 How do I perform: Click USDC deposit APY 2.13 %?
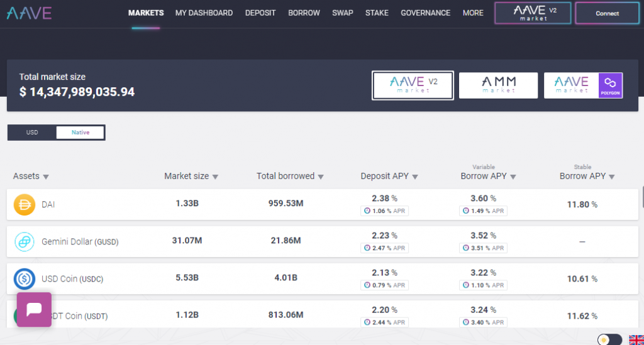pos(384,273)
